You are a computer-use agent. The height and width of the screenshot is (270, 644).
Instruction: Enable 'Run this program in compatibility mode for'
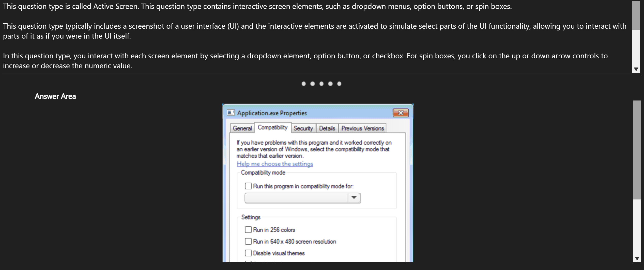pos(248,186)
